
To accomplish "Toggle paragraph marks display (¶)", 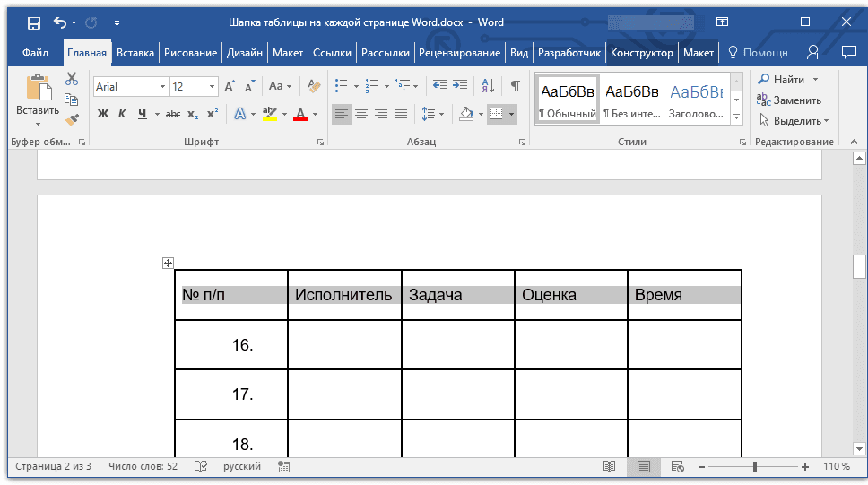I will [x=515, y=87].
